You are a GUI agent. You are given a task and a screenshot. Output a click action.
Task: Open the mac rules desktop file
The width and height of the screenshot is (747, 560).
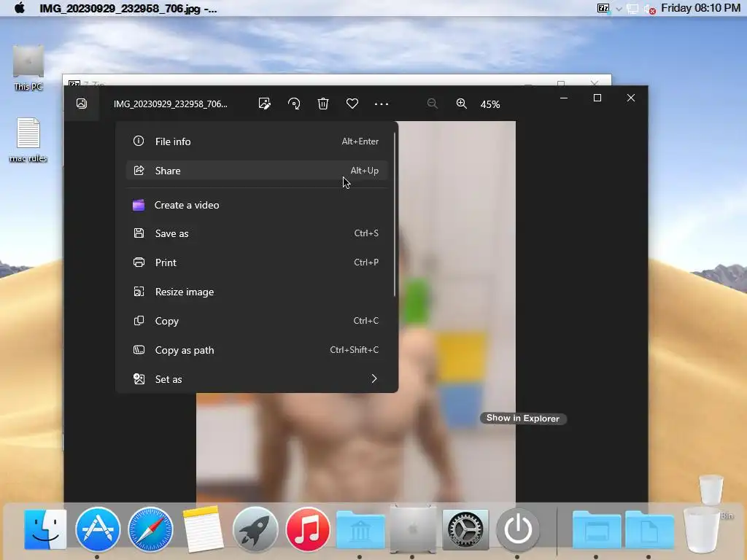tap(28, 140)
